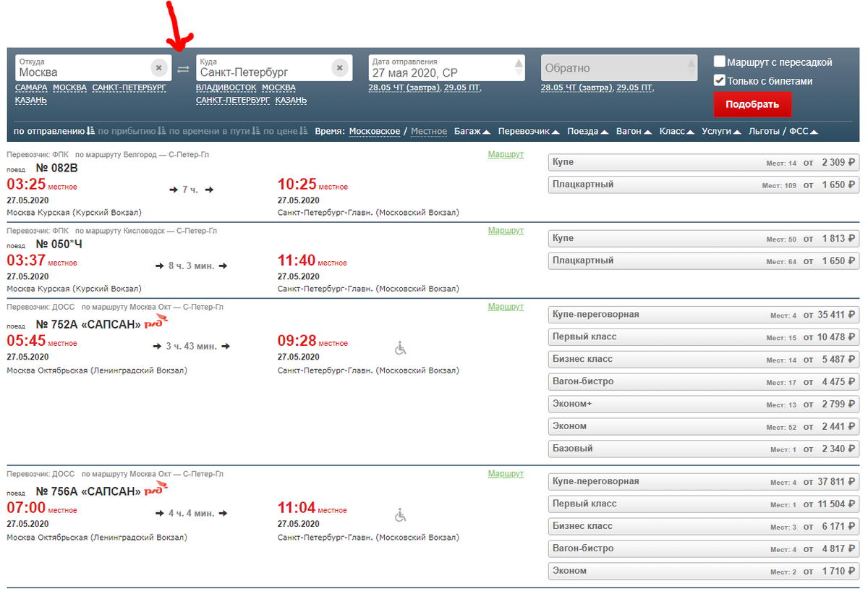This screenshot has width=868, height=589.
Task: Click the Подобрать search button
Action: (752, 104)
